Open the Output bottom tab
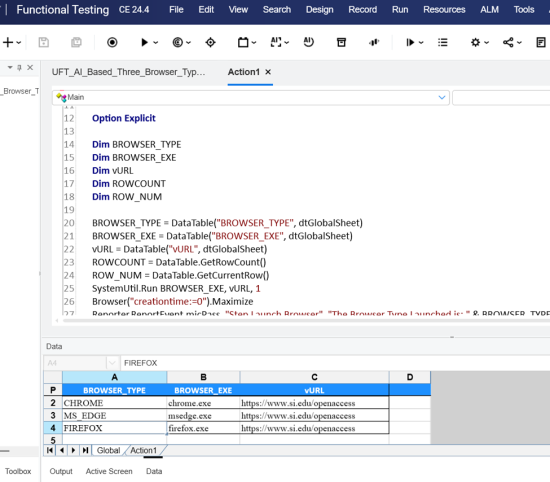 point(61,471)
